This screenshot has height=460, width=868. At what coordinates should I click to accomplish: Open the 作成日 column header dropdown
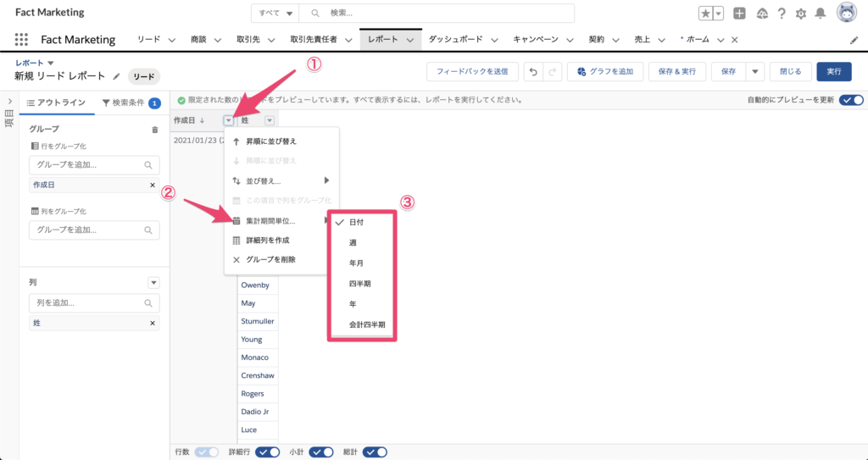click(229, 120)
